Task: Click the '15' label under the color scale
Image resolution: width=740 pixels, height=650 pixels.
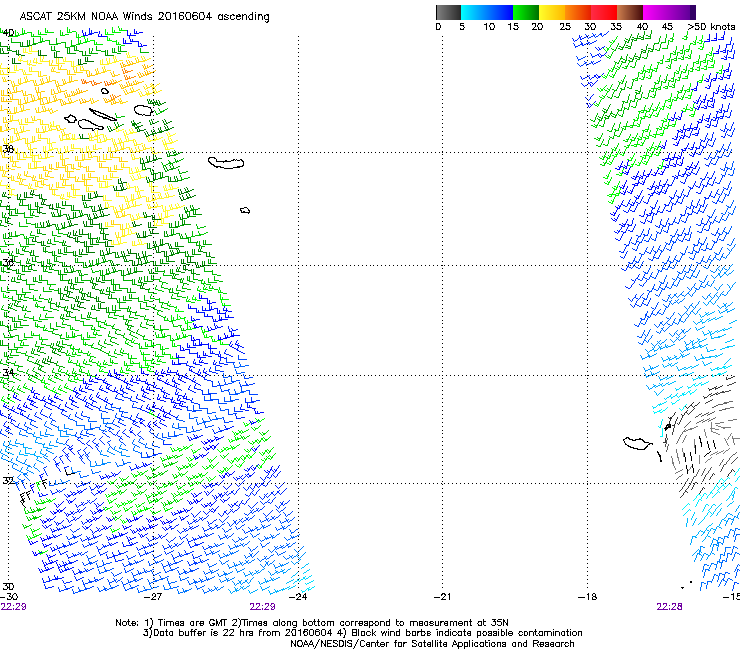Action: point(513,27)
